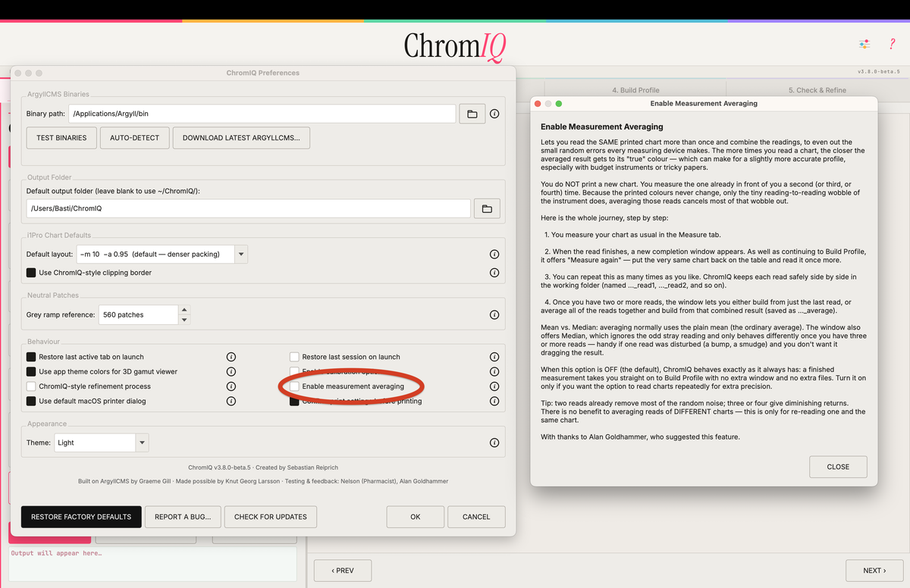The image size is (910, 588).
Task: Open the settings sliders icon beside the help icon
Action: click(x=864, y=44)
